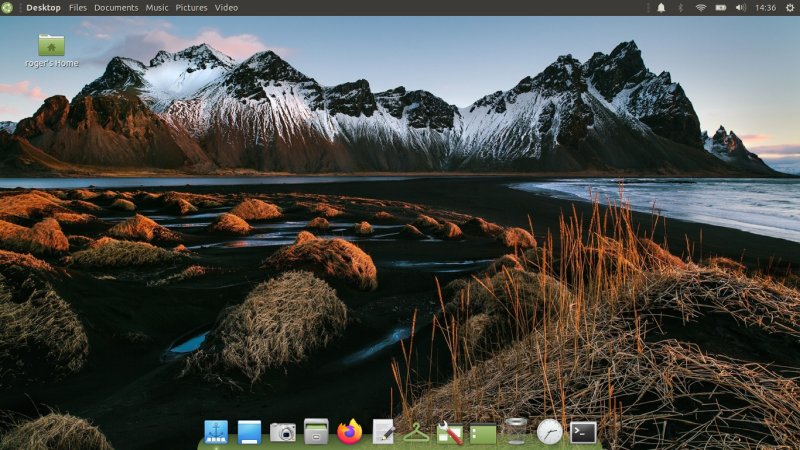
Task: Open the battery power indicator
Action: (x=721, y=7)
